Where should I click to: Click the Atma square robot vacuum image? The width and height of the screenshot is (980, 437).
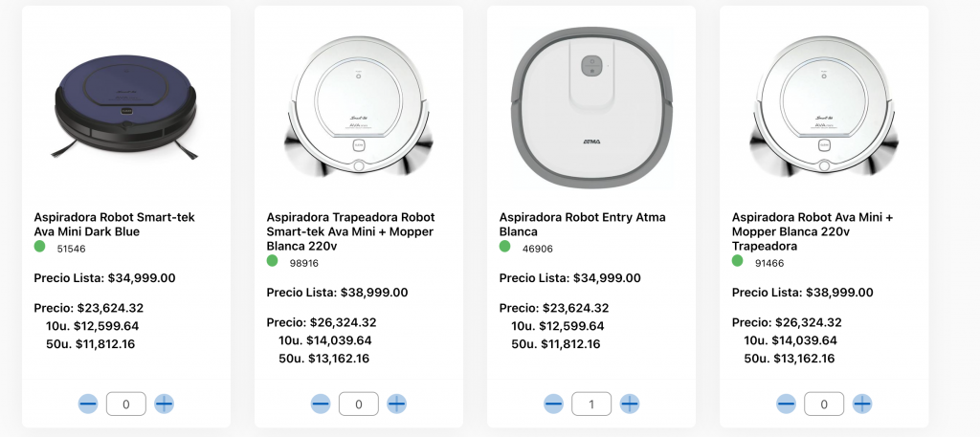pyautogui.click(x=591, y=107)
